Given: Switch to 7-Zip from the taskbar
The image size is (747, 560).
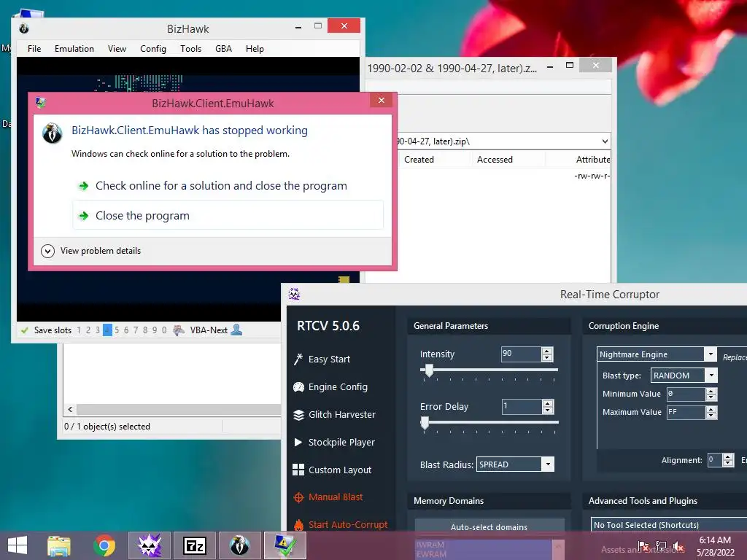Looking at the screenshot, I should (194, 545).
